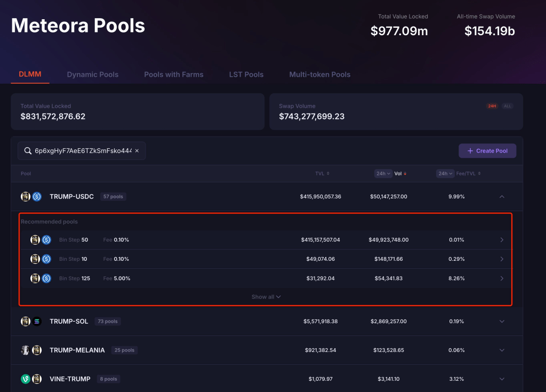Clear the search field with the X icon
This screenshot has height=392, width=546.
pyautogui.click(x=136, y=151)
